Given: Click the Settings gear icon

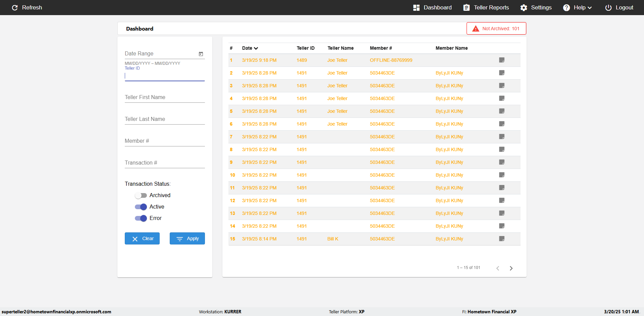Looking at the screenshot, I should [524, 7].
